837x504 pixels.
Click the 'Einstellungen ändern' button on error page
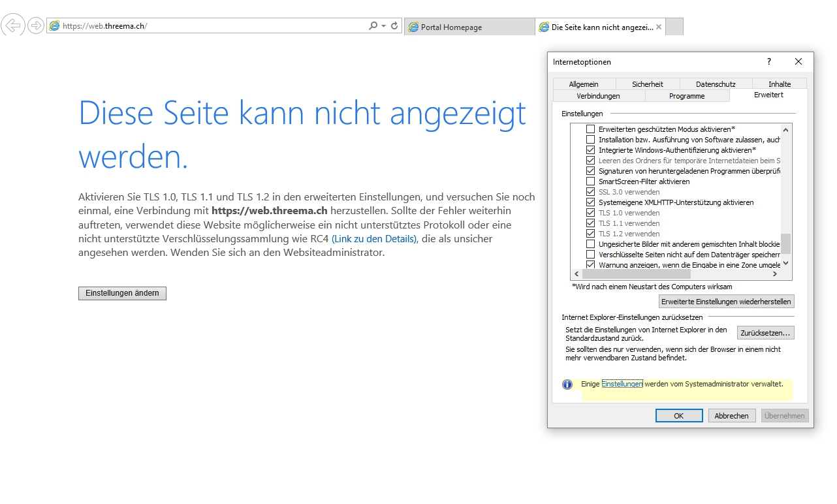pos(122,293)
